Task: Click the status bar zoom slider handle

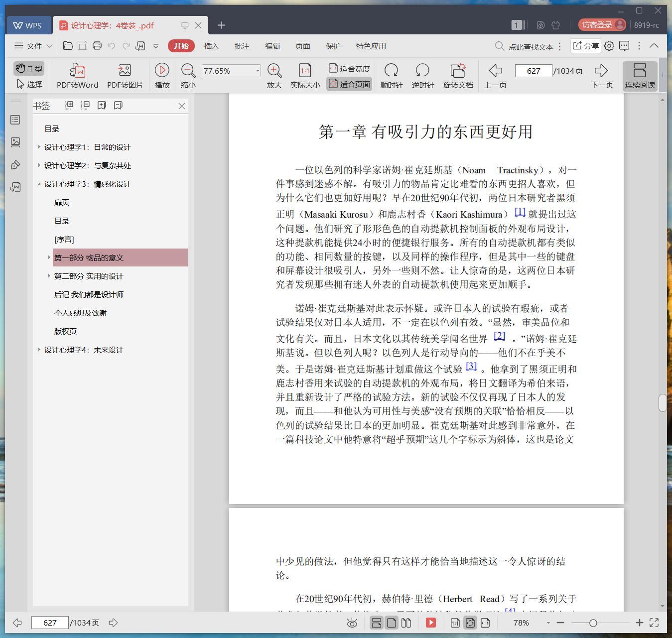Action: (x=593, y=623)
